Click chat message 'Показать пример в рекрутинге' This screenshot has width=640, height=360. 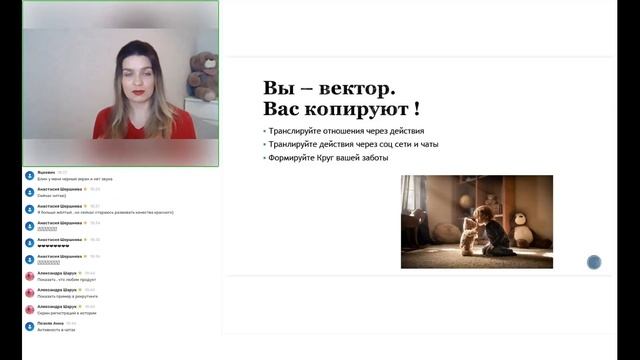(67, 296)
